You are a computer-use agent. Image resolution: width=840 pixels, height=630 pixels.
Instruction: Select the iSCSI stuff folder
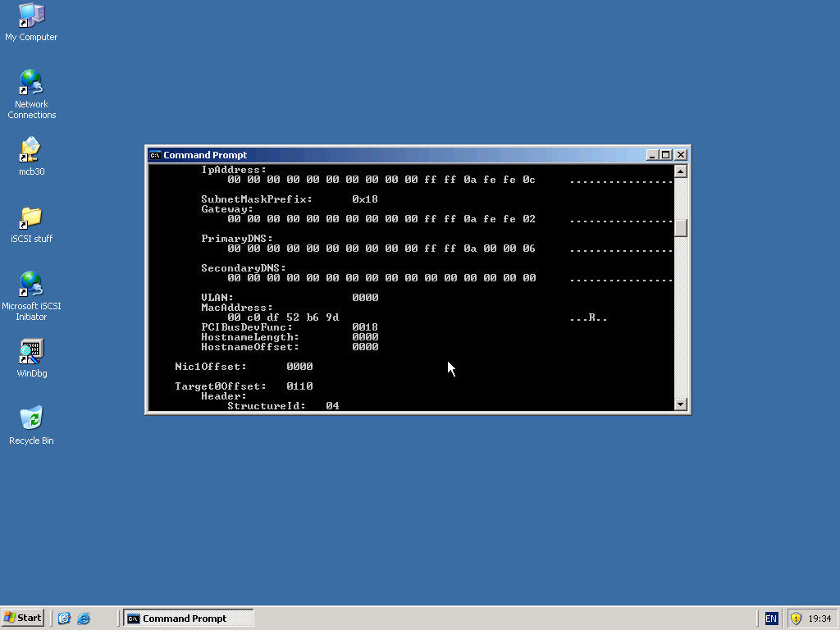[x=31, y=217]
